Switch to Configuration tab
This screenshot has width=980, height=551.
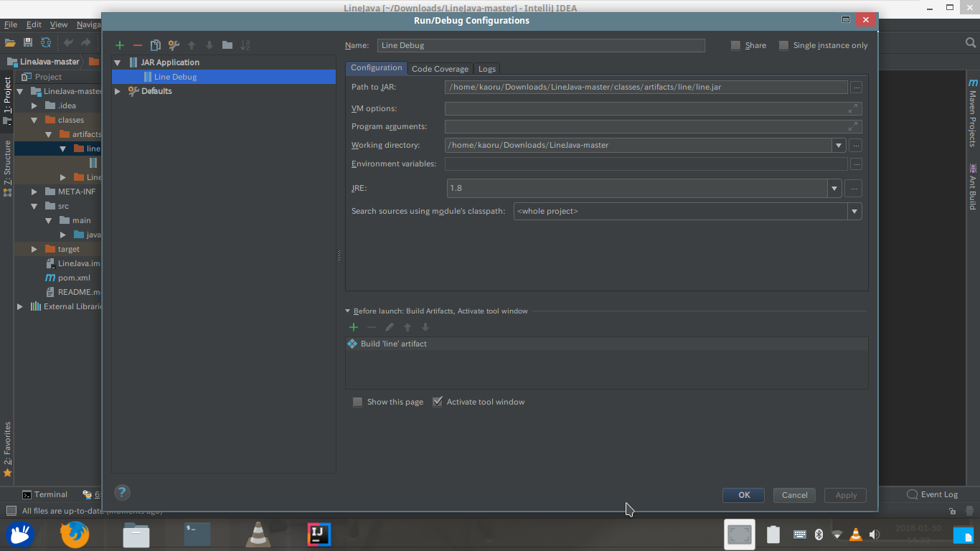coord(376,68)
